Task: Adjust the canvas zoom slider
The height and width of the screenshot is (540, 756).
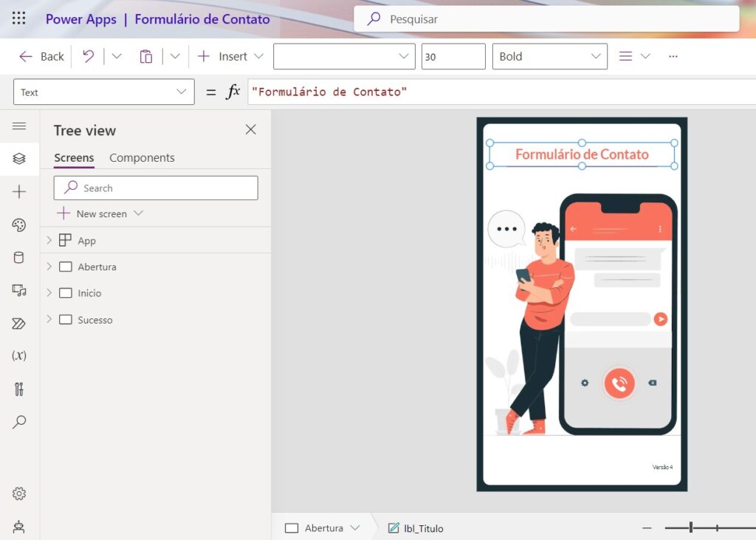Action: [x=691, y=527]
